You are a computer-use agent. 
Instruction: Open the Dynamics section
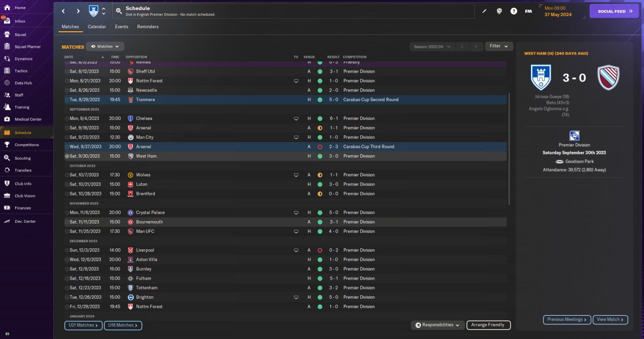pyautogui.click(x=23, y=59)
